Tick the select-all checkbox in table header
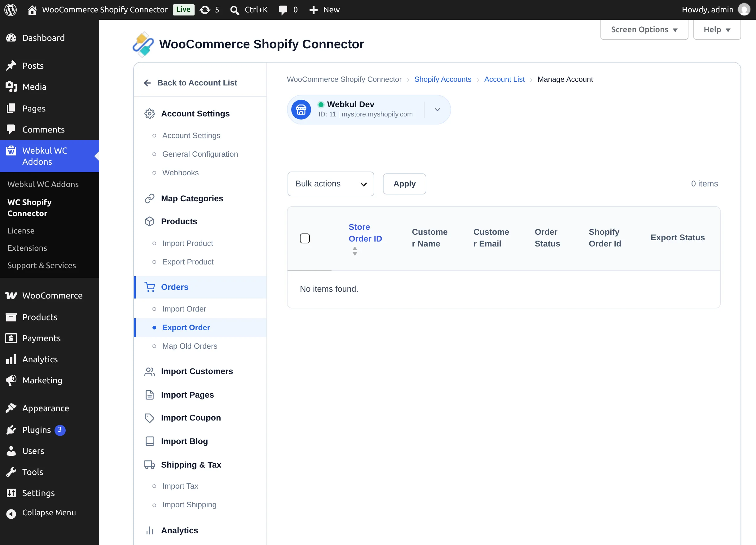This screenshot has width=756, height=545. pos(305,238)
